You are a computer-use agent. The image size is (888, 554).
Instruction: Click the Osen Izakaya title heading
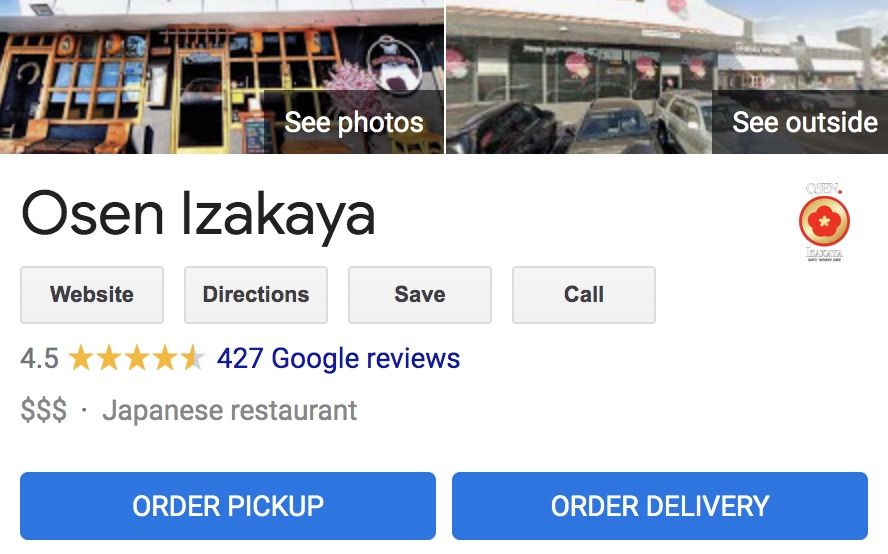pyautogui.click(x=198, y=215)
